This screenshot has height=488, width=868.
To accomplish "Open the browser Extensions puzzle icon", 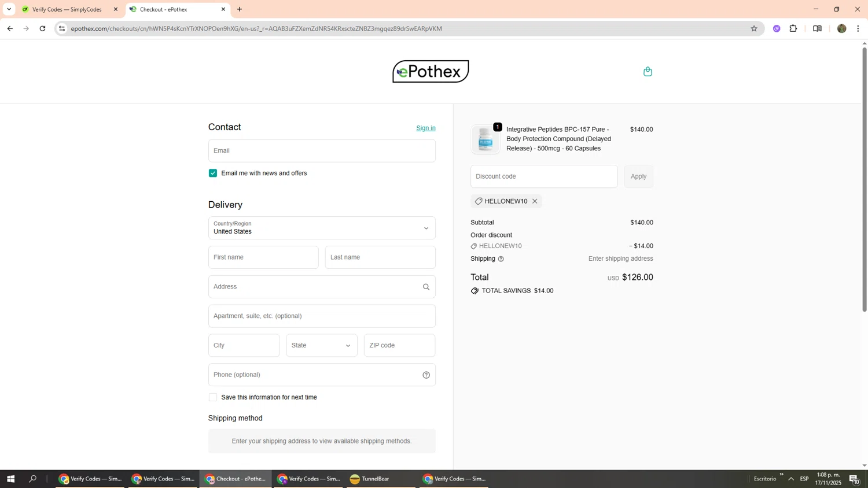I will pyautogui.click(x=793, y=28).
